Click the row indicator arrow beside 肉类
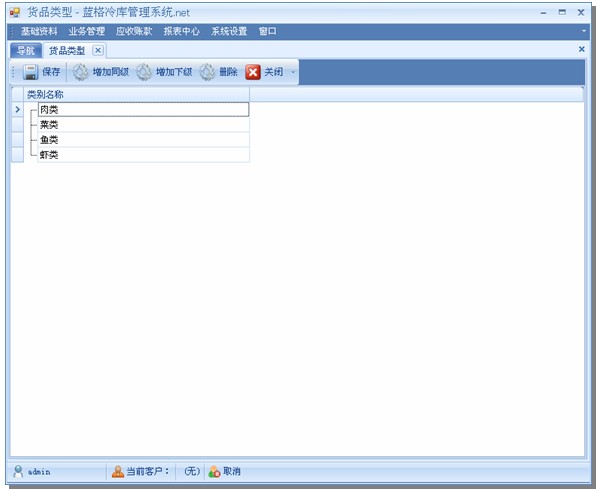 pos(18,110)
